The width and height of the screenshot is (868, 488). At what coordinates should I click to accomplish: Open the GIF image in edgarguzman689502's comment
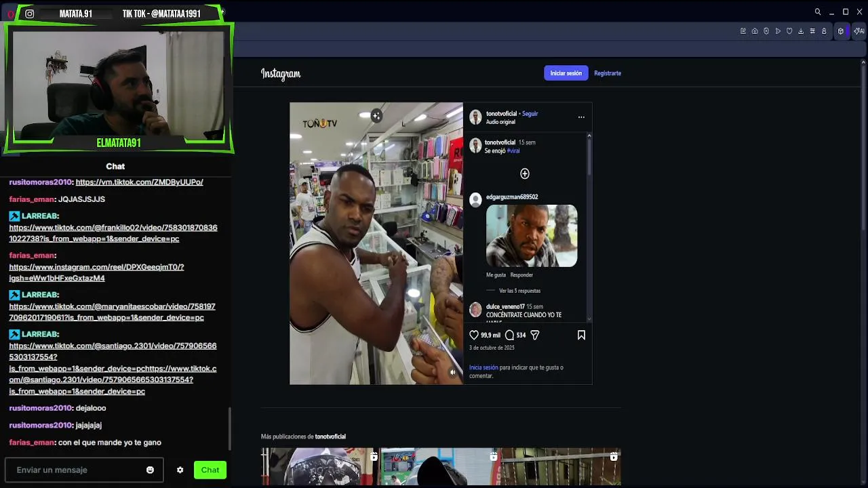point(532,236)
